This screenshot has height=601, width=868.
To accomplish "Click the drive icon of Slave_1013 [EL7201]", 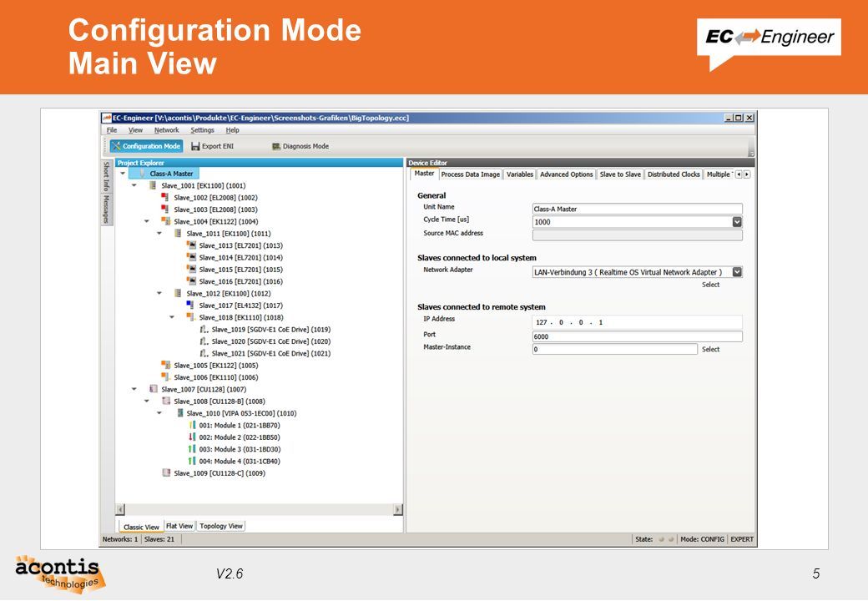I will (x=191, y=245).
